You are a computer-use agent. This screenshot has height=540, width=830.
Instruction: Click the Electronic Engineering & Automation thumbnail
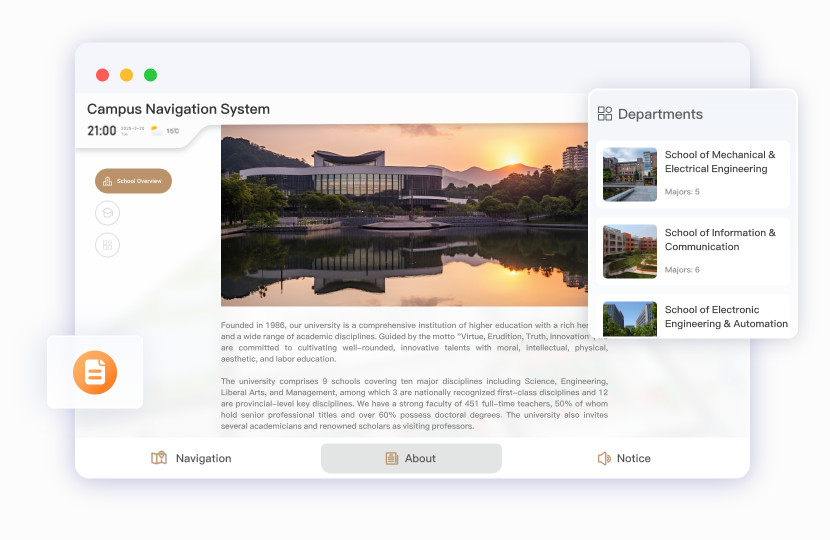point(630,318)
